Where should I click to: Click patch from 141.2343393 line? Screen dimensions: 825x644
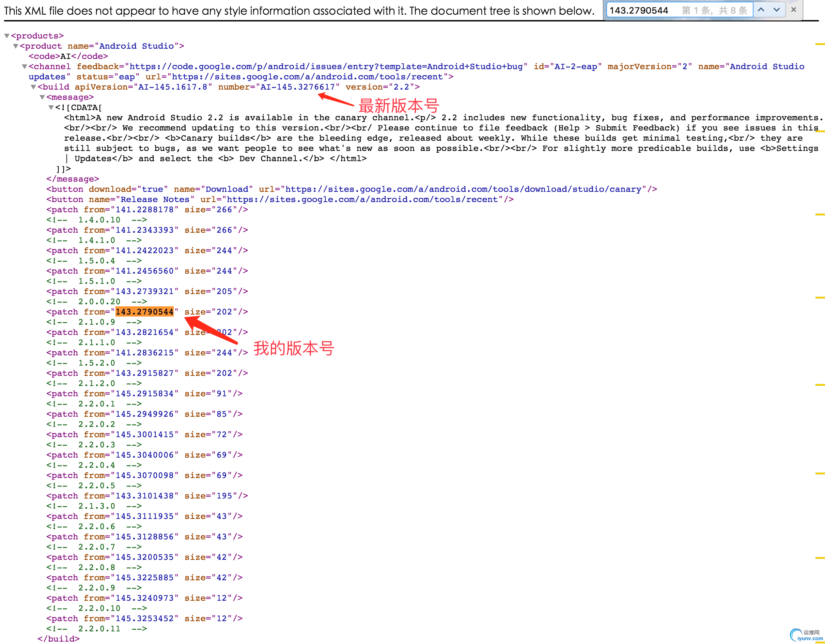147,230
